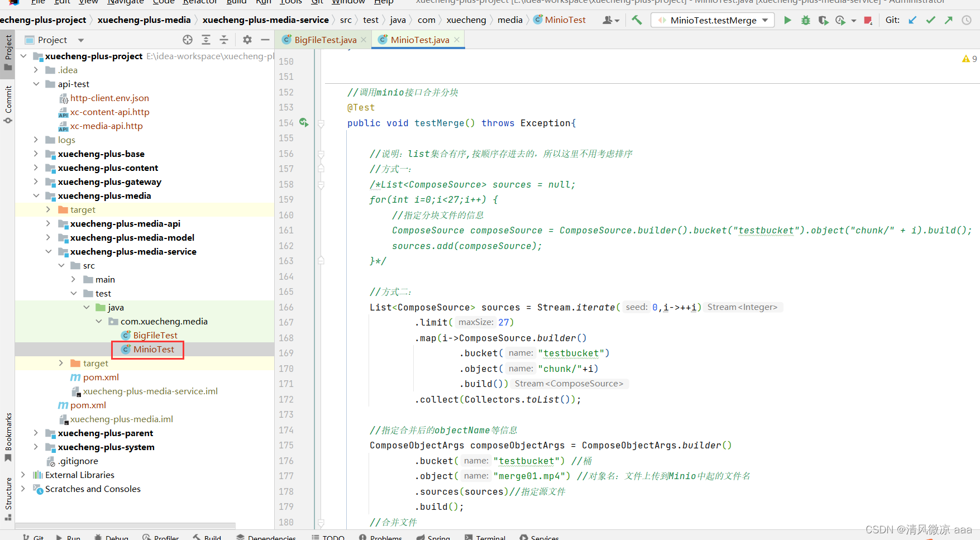This screenshot has width=980, height=540.
Task: Open the Terminal tool window
Action: coord(485,537)
